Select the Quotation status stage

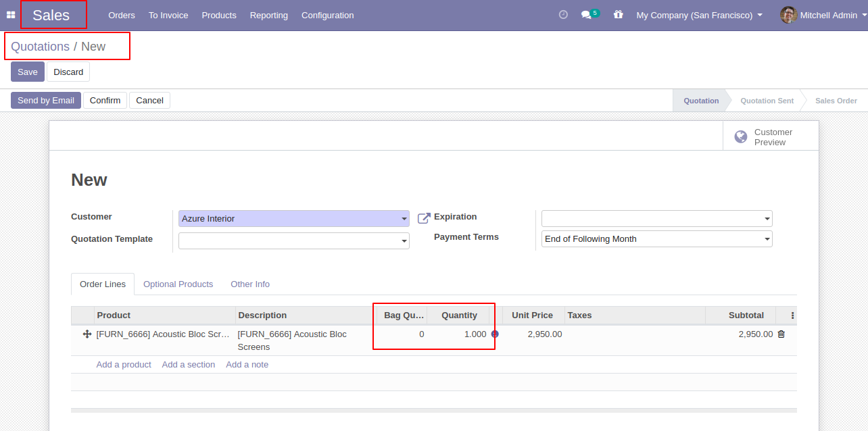point(701,101)
